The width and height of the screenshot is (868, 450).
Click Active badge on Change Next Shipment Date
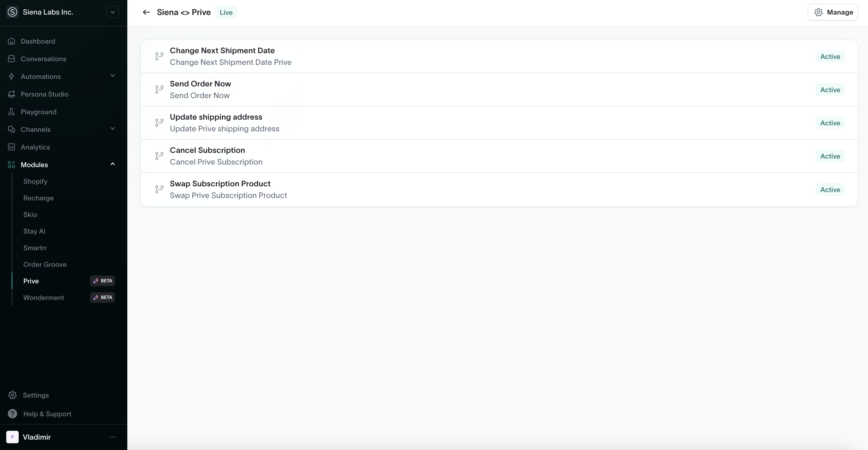[830, 57]
